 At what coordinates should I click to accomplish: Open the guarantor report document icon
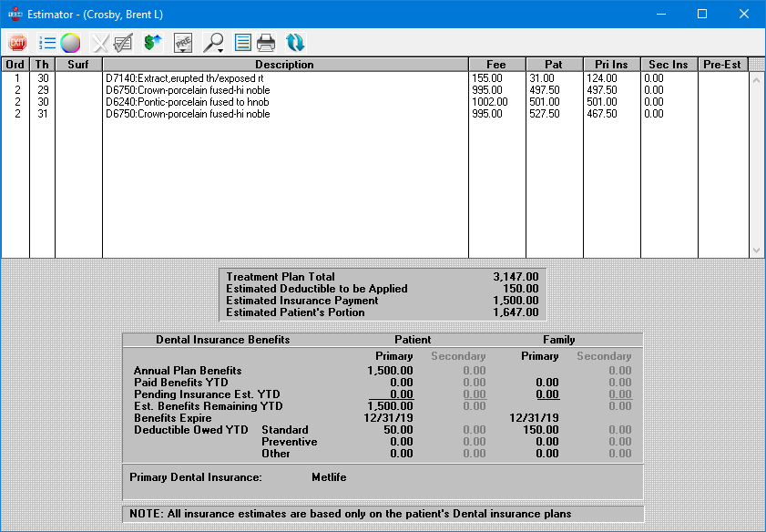click(241, 41)
